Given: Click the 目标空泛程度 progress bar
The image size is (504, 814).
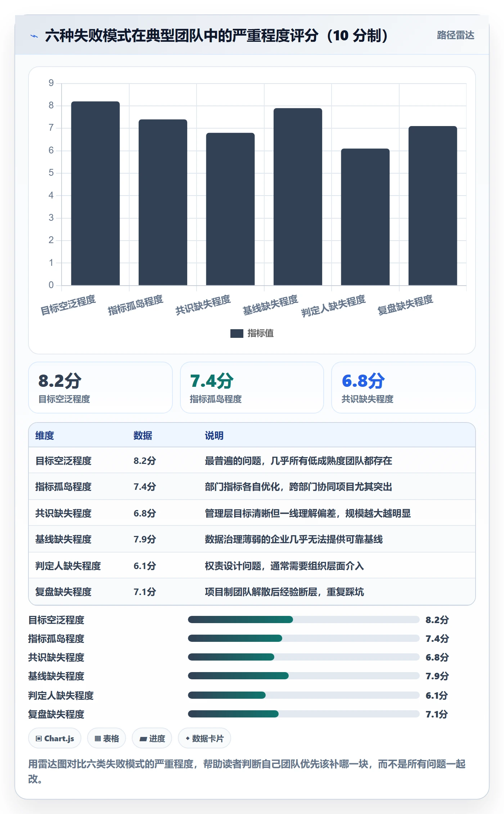Looking at the screenshot, I should [303, 620].
